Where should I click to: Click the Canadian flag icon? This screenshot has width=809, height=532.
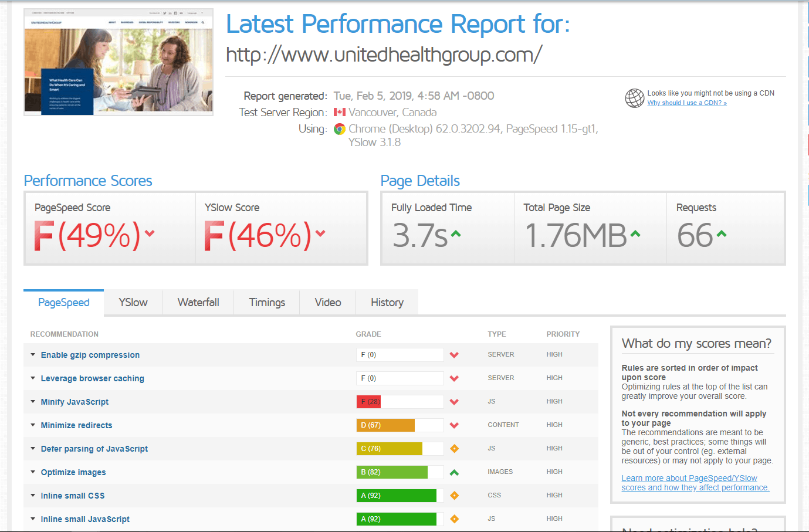[x=340, y=112]
